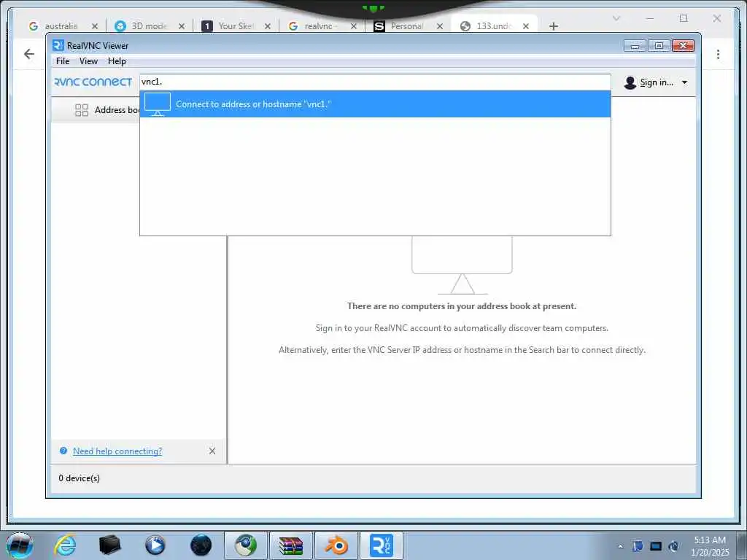Close the 3D model browser tab
This screenshot has height=560, width=747.
point(182,26)
